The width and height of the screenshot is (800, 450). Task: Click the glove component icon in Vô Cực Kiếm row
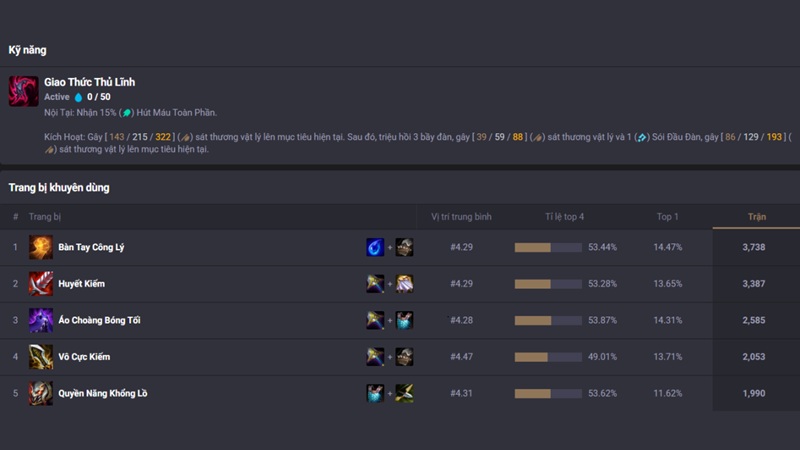point(404,357)
